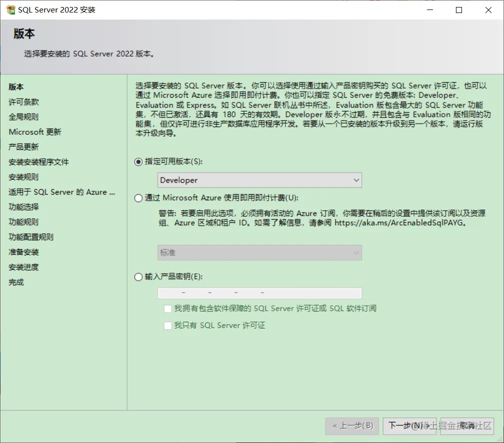Select the 安装安装程序文件 step in the sidebar
This screenshot has width=504, height=443.
point(39,162)
